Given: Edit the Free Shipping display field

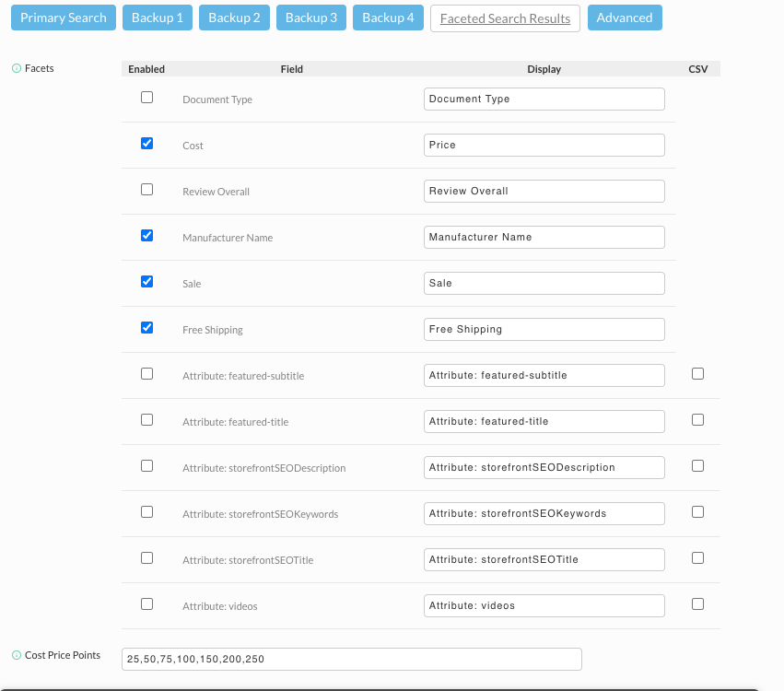Looking at the screenshot, I should [544, 329].
